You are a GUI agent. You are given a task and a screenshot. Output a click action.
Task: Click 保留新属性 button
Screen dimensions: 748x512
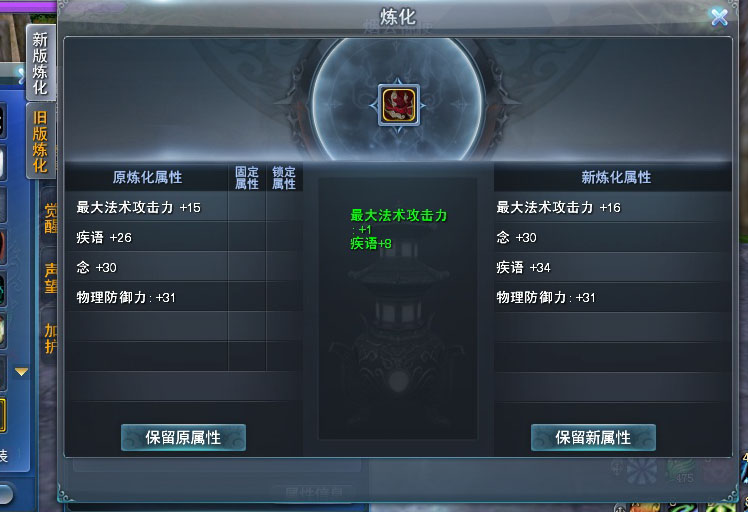593,438
